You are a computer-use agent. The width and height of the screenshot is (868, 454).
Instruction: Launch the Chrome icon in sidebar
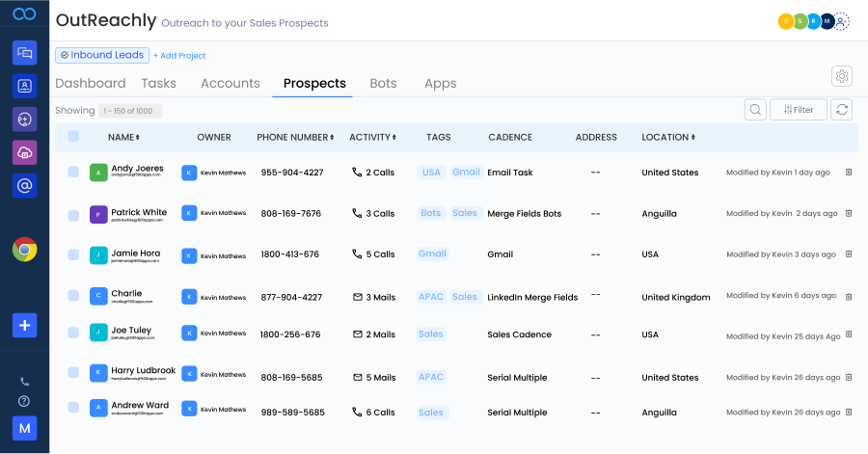click(x=24, y=250)
